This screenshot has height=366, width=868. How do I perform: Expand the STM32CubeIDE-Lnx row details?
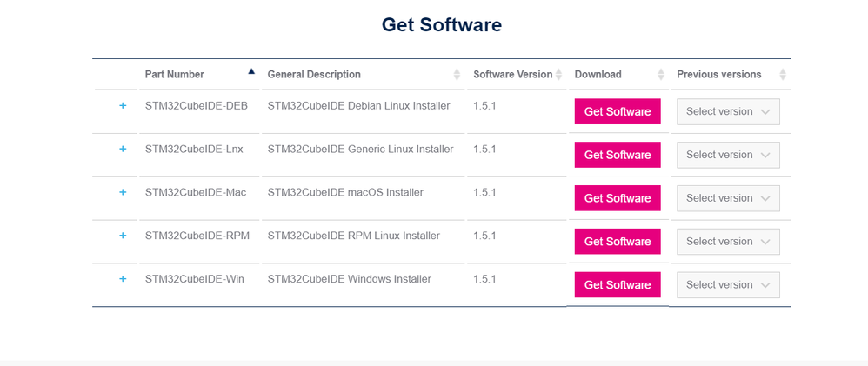123,149
